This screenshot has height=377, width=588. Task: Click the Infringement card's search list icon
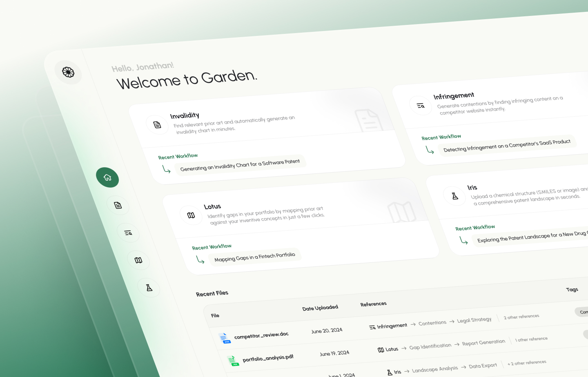421,106
